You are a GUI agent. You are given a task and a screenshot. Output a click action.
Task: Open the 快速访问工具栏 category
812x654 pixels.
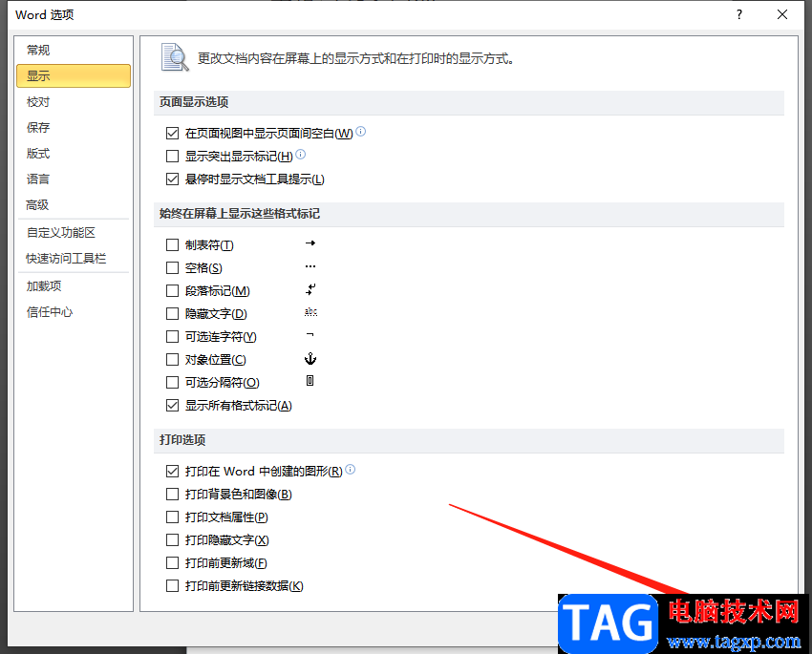pyautogui.click(x=73, y=258)
